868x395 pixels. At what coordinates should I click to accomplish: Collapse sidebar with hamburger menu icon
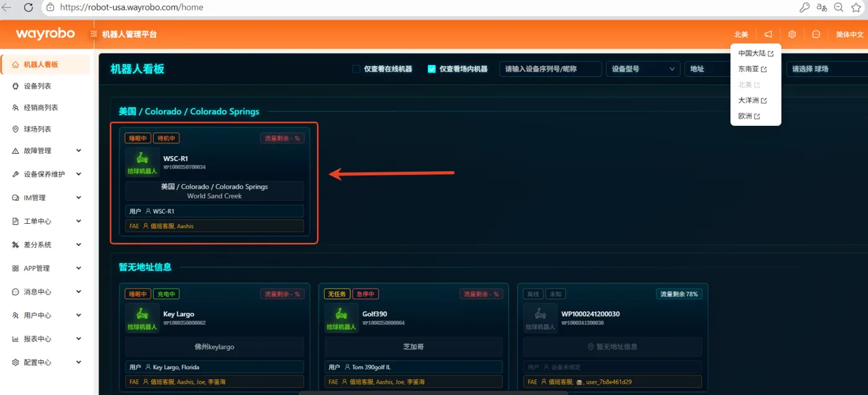(94, 34)
